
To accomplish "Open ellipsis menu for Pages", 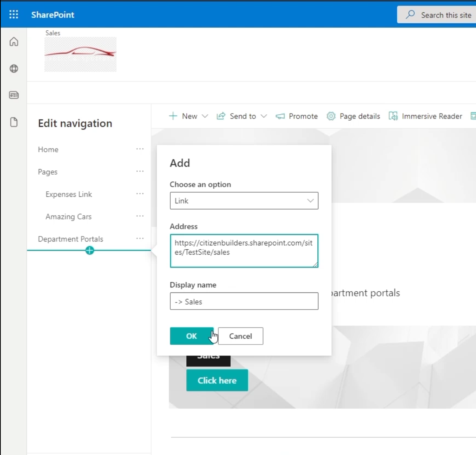I will tap(140, 171).
